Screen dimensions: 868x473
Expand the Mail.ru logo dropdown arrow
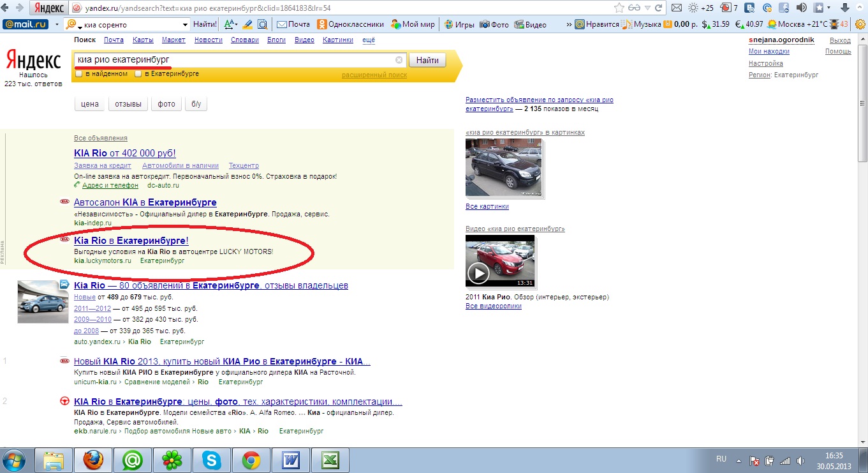coord(57,24)
